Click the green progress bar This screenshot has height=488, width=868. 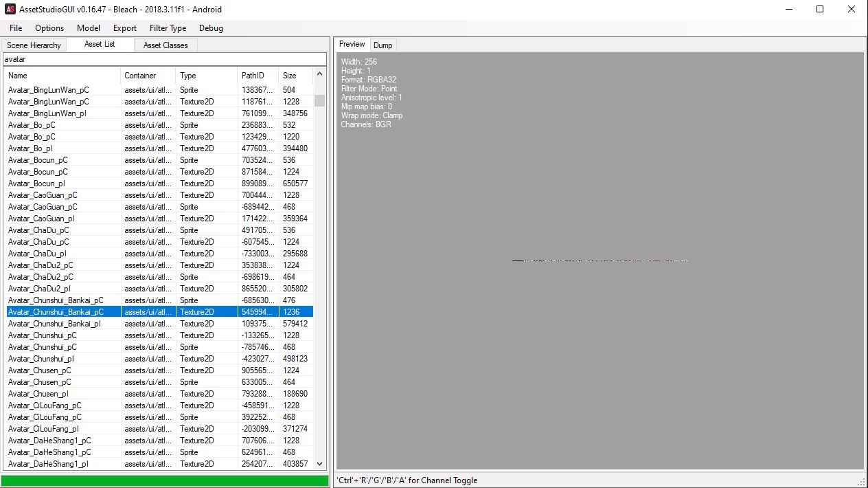pos(165,480)
